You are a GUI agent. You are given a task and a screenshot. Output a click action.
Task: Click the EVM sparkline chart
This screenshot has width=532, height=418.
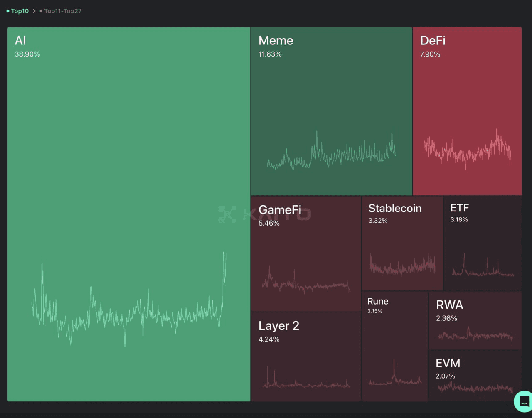point(475,388)
